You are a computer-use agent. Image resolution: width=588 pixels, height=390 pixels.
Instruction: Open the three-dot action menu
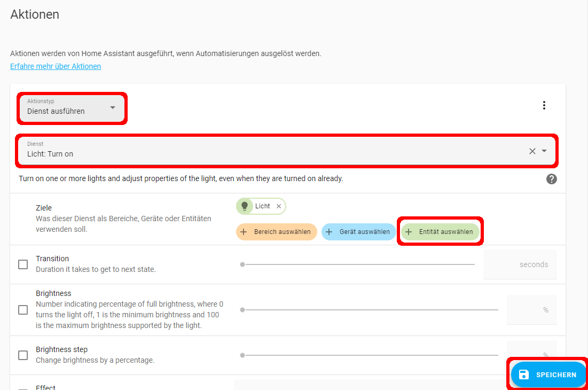pos(544,105)
